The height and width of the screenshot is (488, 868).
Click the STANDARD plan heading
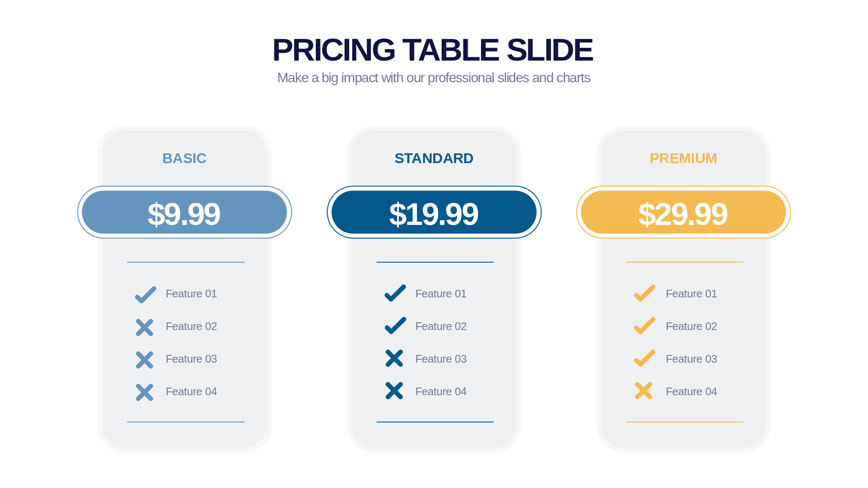click(x=434, y=158)
